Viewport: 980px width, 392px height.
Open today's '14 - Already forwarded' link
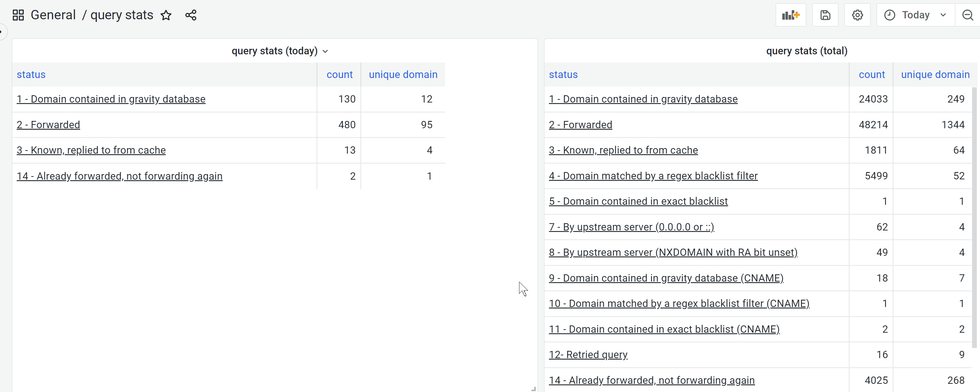[119, 176]
